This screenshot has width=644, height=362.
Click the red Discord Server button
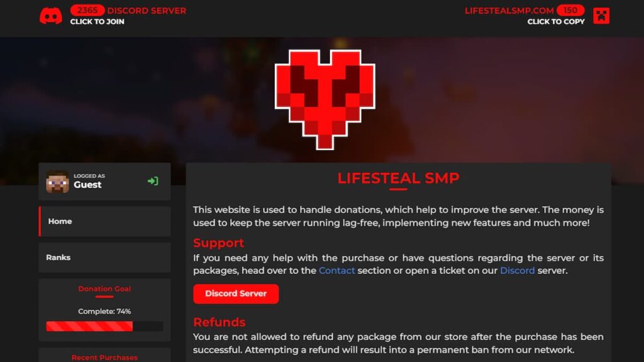[236, 294]
